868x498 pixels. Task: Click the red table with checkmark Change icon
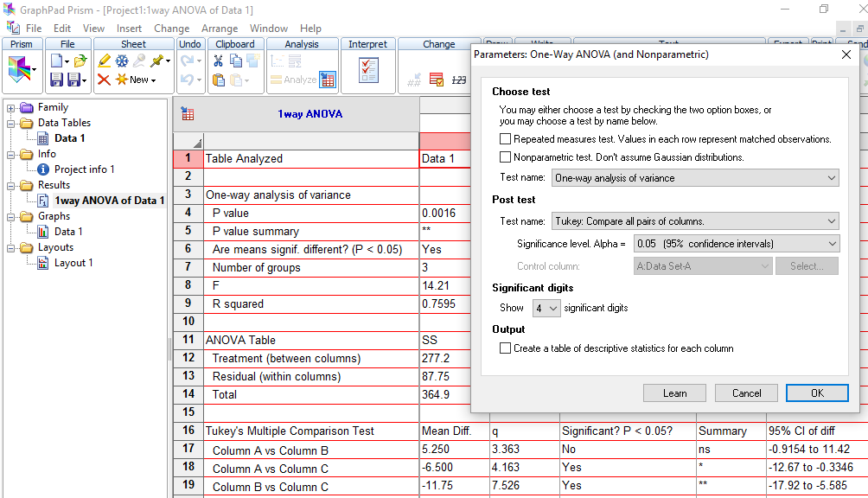coord(437,80)
